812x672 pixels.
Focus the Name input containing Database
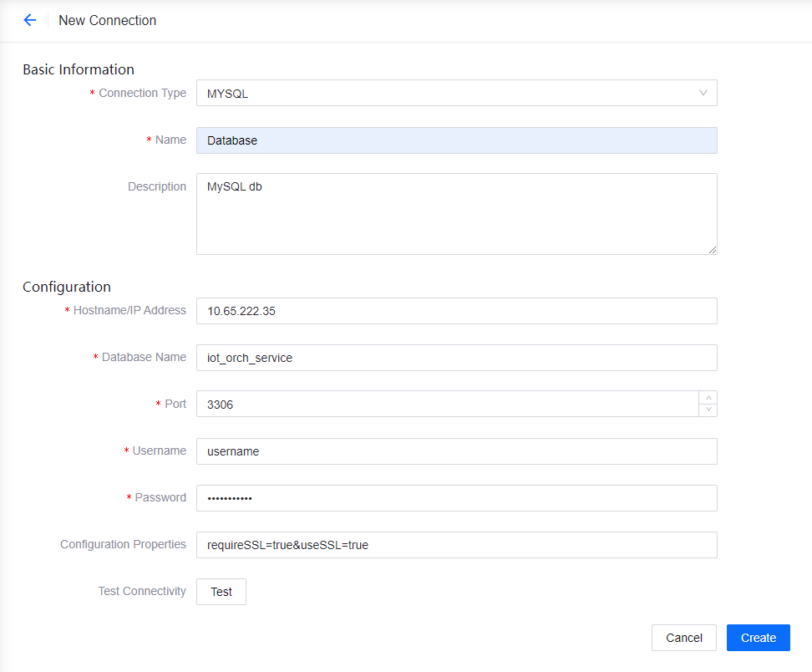(x=456, y=140)
